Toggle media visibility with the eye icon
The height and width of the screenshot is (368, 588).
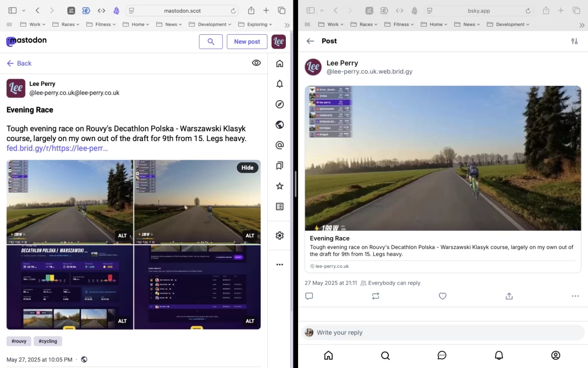256,63
